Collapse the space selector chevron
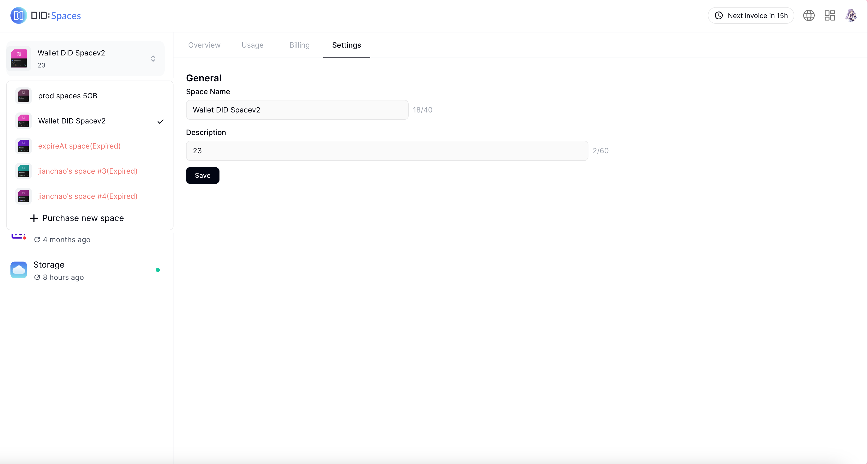The image size is (868, 464). click(153, 59)
